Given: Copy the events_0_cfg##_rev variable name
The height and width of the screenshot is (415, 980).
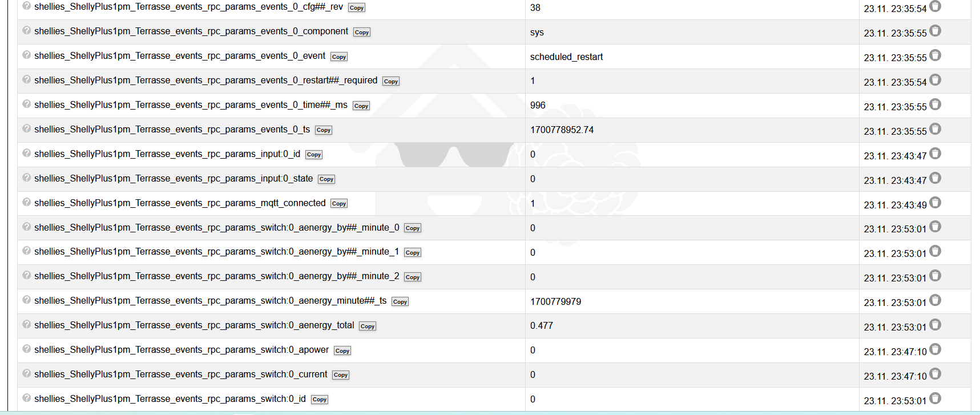Looking at the screenshot, I should click(357, 8).
